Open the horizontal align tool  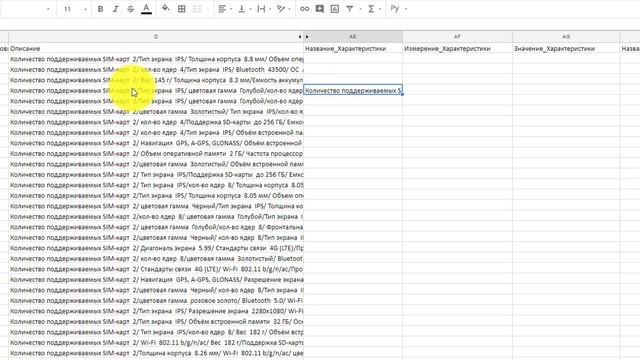point(222,9)
